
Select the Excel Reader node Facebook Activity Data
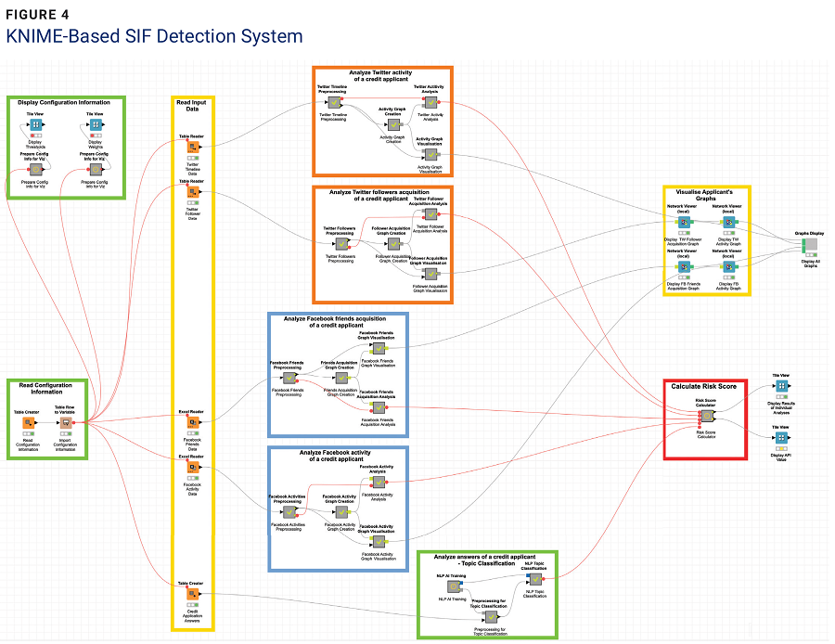(193, 467)
